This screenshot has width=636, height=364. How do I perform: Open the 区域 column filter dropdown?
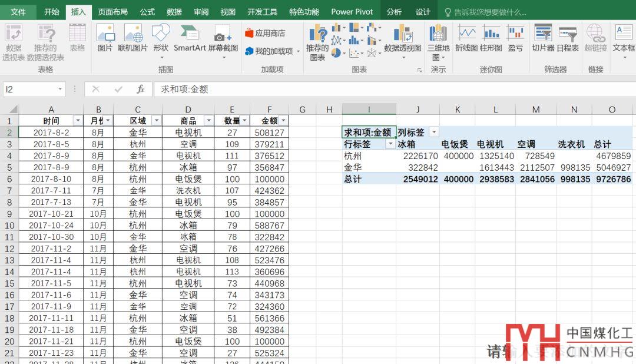tap(156, 121)
